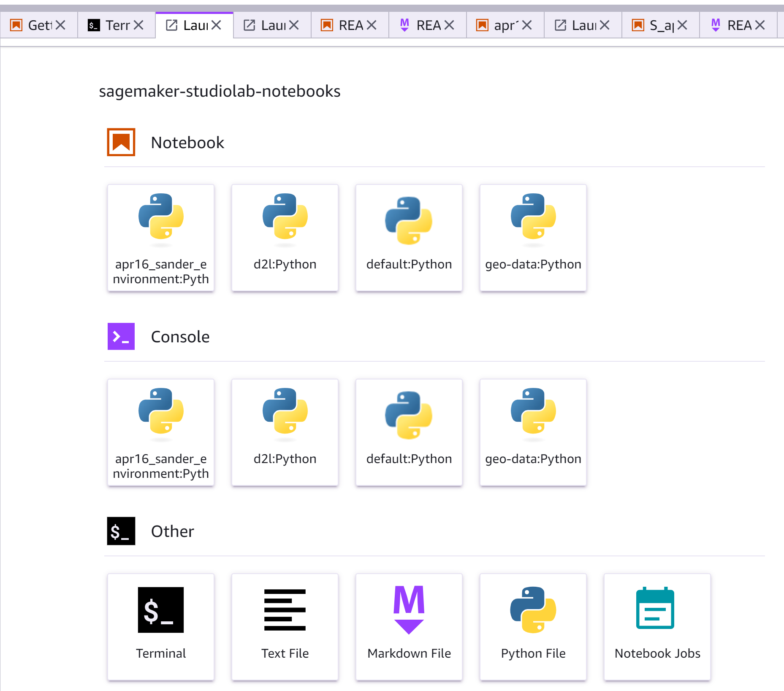784x691 pixels.
Task: Click the purple Console section icon
Action: 121,336
